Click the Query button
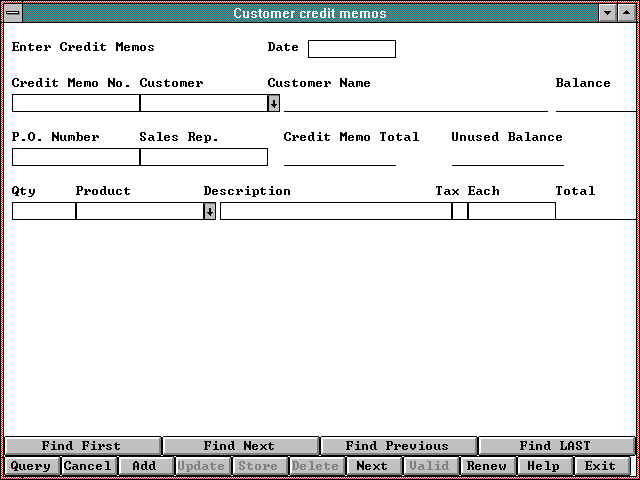 pos(31,466)
